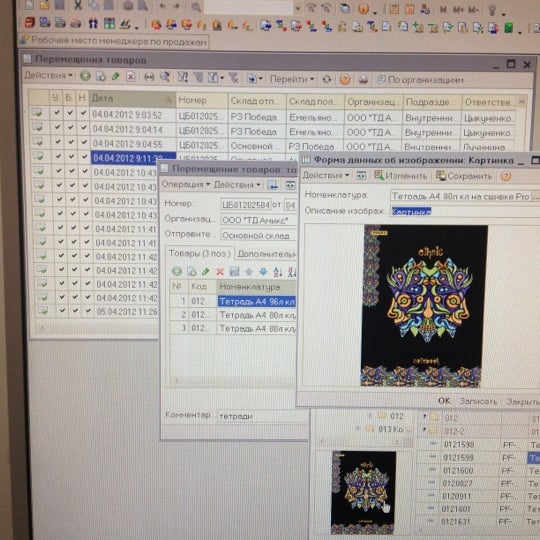Sort ascending in Товары table toolbar
Image resolution: width=540 pixels, height=540 pixels.
(278, 272)
